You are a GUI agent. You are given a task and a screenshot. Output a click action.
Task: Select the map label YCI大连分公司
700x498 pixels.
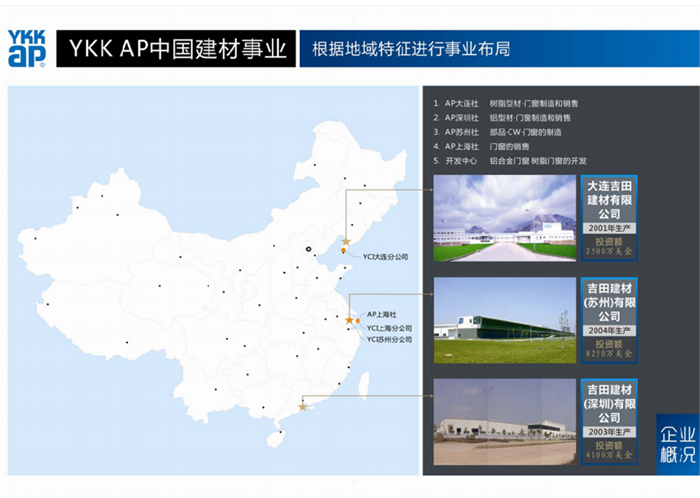tap(385, 257)
